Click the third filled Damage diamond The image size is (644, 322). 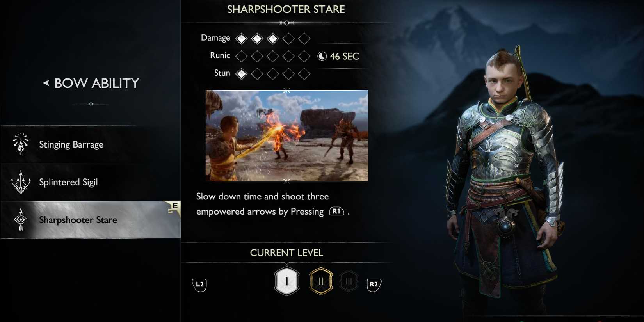click(x=272, y=38)
